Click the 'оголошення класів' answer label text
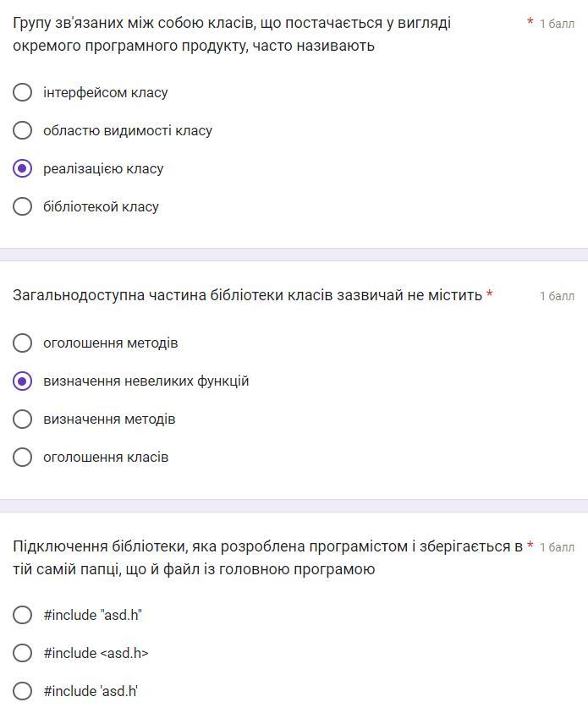The height and width of the screenshot is (713, 588). point(106,458)
